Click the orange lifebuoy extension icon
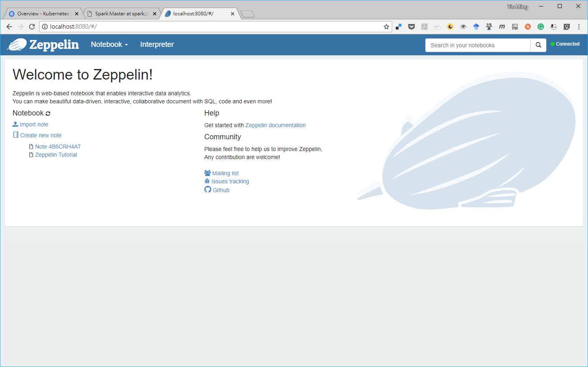This screenshot has height=367, width=588. (x=528, y=27)
